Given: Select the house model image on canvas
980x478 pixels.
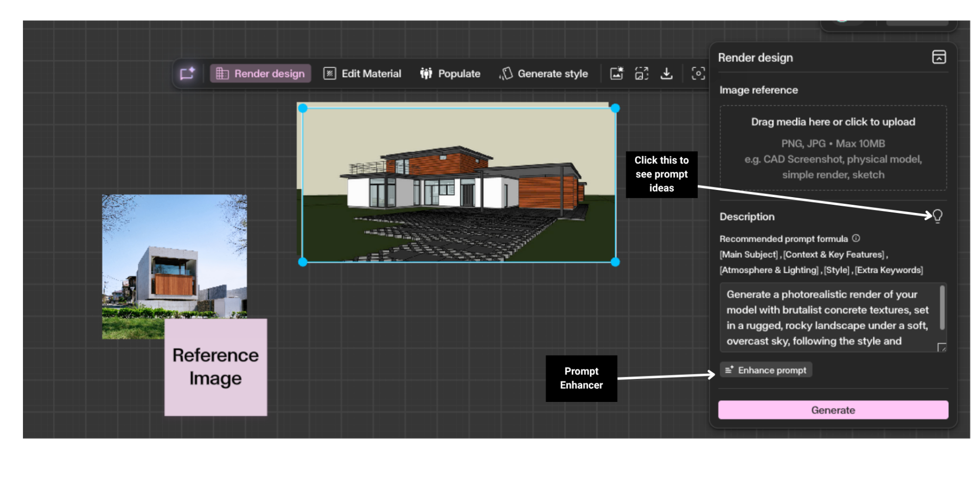Looking at the screenshot, I should [458, 185].
